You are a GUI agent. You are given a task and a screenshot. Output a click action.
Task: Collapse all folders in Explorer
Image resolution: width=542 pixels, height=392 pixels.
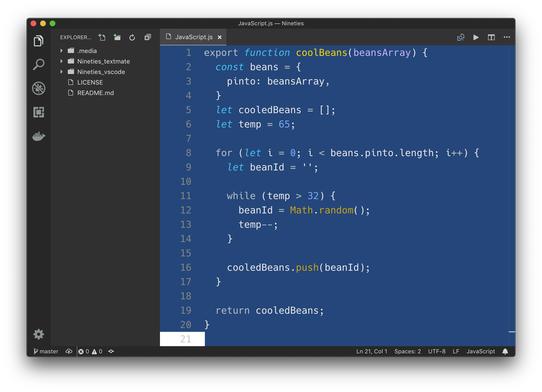tap(148, 37)
